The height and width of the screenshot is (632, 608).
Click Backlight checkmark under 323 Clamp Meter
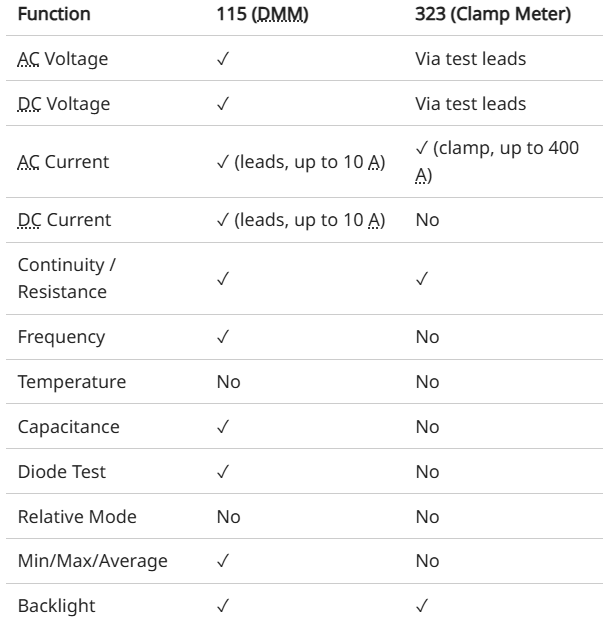422,606
